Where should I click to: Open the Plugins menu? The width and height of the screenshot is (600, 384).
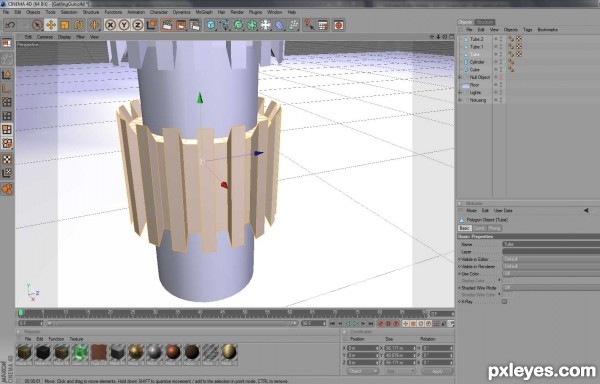tap(255, 12)
